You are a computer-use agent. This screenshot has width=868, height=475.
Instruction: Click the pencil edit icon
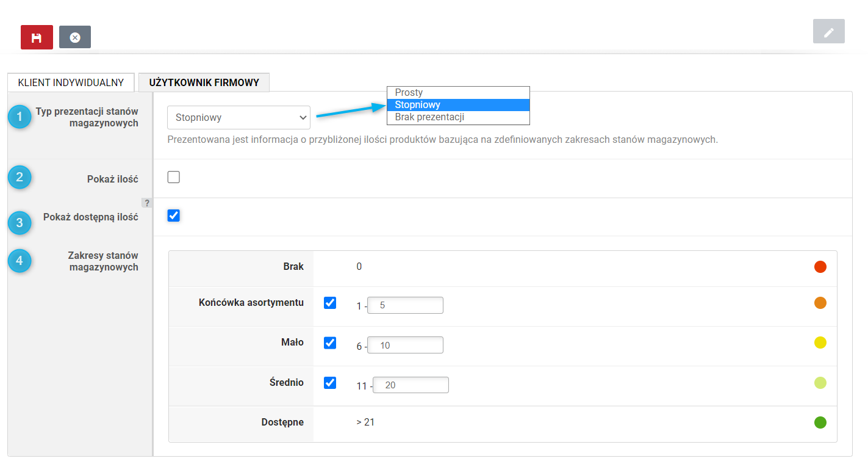pos(828,32)
